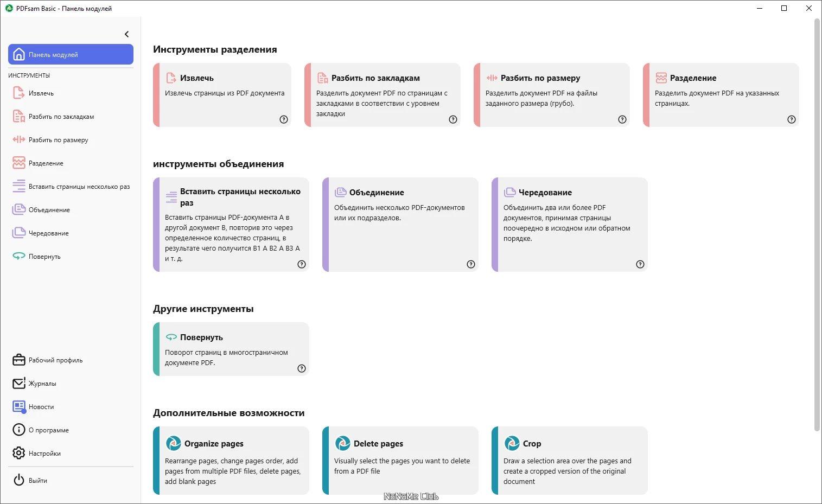This screenshot has width=822, height=504.
Task: Open the Organize pages card
Action: coord(231,460)
